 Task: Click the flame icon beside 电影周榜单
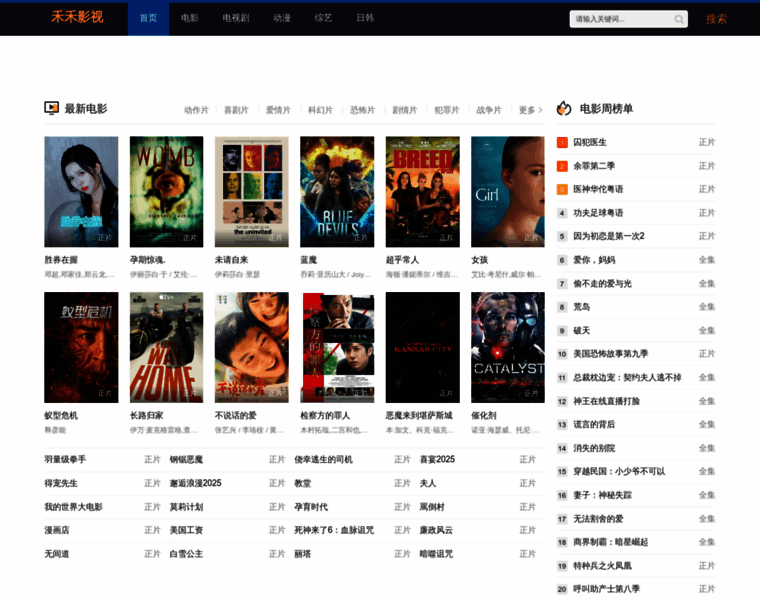click(564, 108)
